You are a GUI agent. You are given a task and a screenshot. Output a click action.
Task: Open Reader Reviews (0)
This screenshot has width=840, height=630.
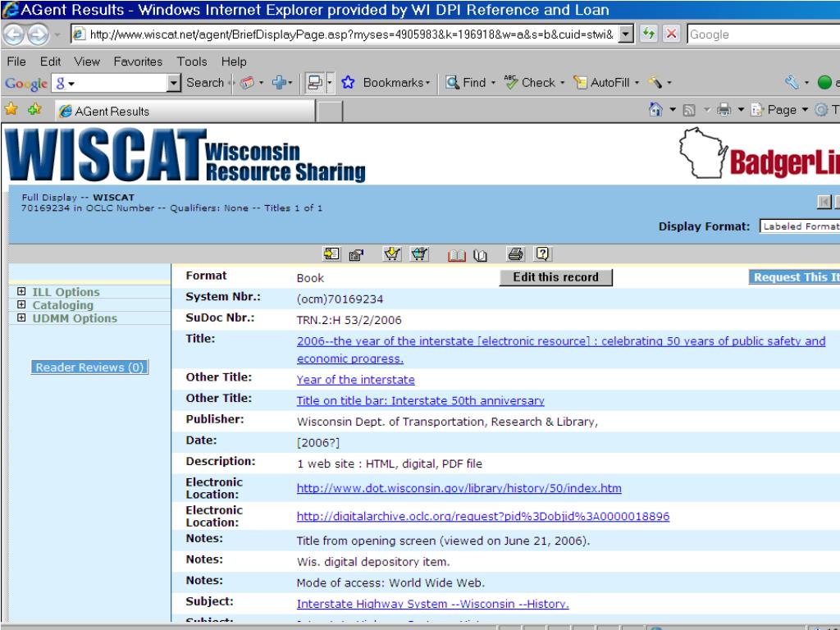click(x=89, y=367)
